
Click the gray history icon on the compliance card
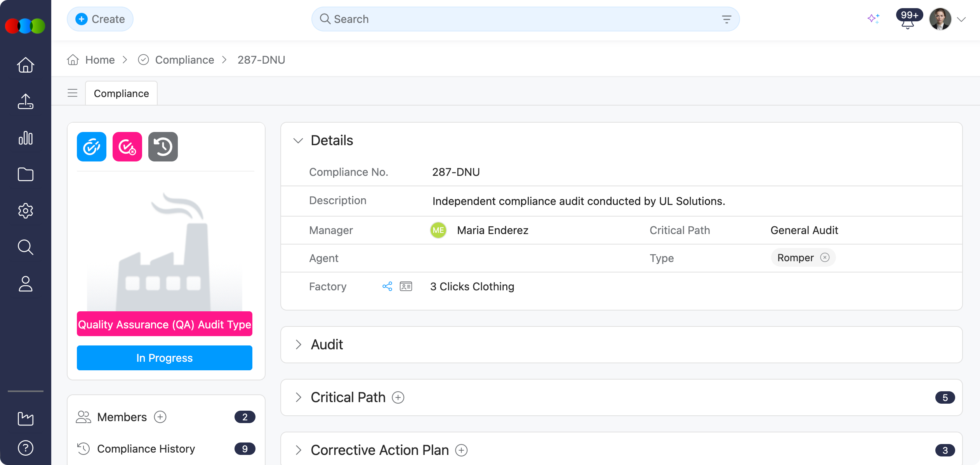(163, 146)
